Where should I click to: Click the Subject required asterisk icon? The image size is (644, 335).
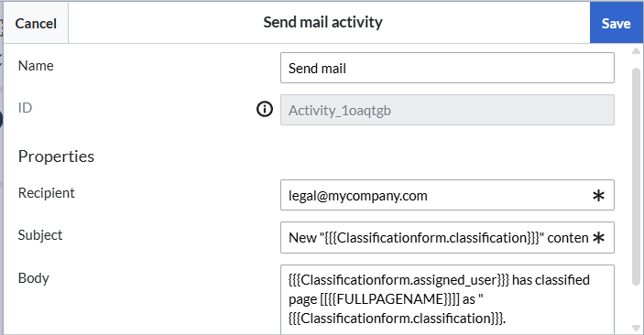(x=598, y=238)
